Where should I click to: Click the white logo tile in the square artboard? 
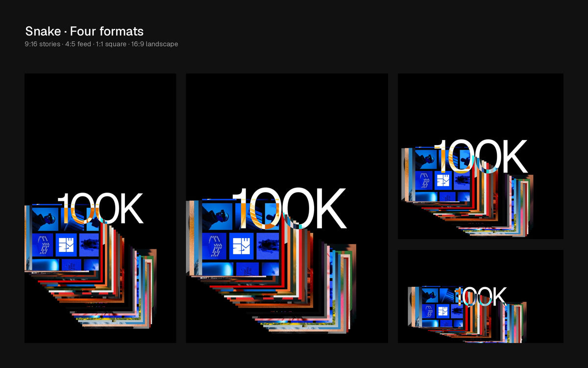(443, 180)
